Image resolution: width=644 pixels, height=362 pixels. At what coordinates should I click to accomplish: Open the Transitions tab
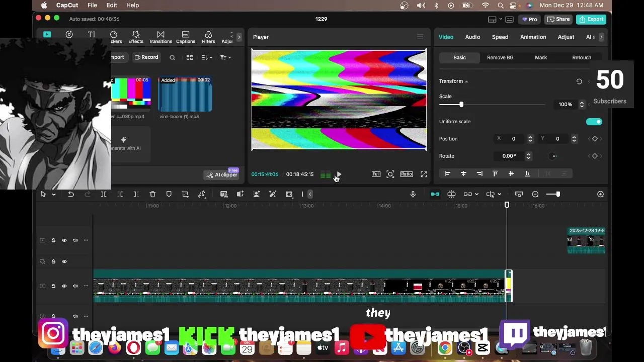click(160, 37)
